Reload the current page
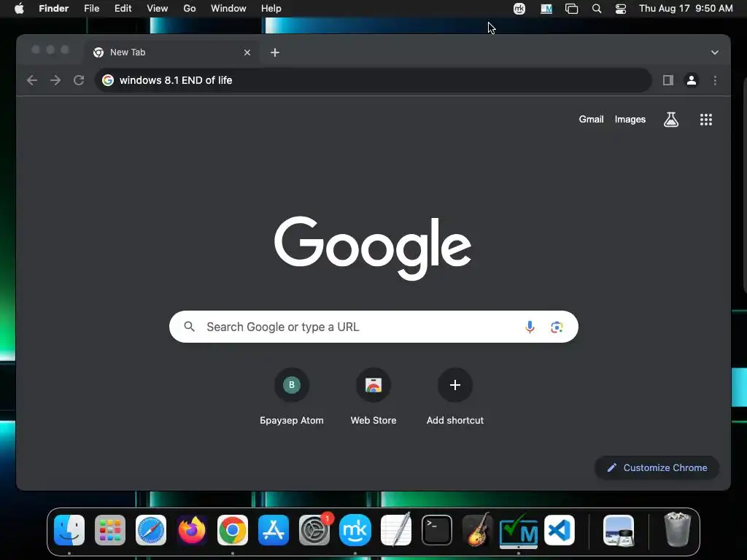This screenshot has width=747, height=560. coord(79,80)
